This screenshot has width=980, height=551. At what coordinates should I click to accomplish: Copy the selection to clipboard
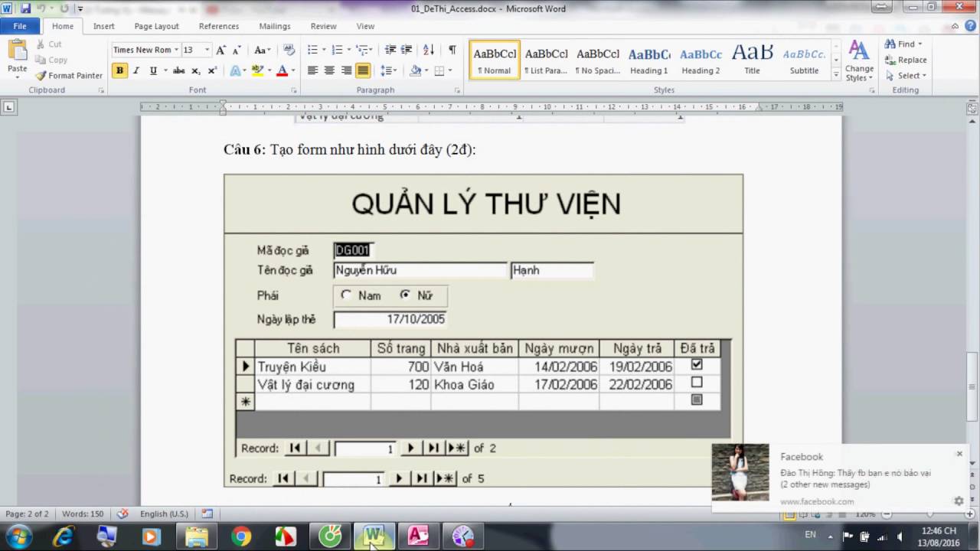[x=51, y=60]
